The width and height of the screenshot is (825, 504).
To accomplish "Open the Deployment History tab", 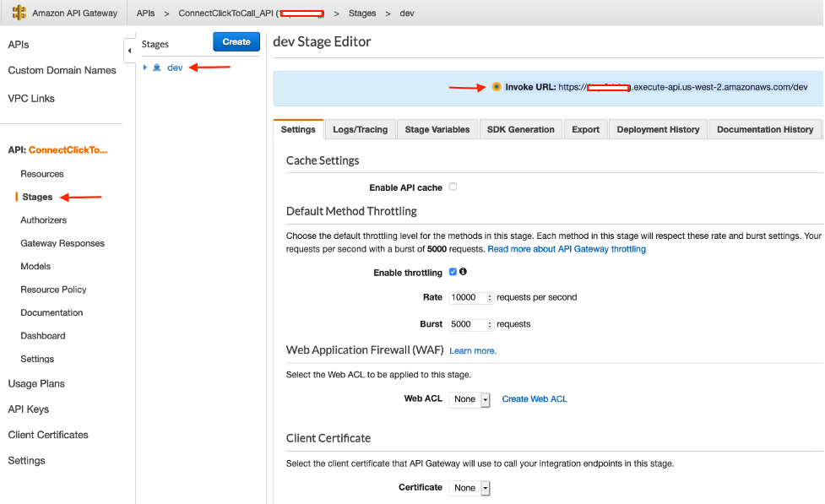I will click(x=658, y=129).
